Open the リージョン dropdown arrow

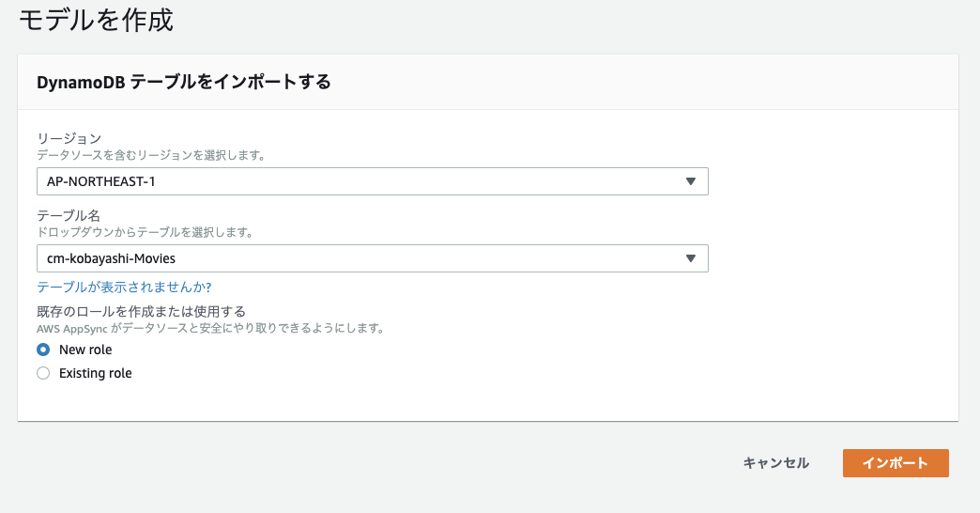(691, 181)
